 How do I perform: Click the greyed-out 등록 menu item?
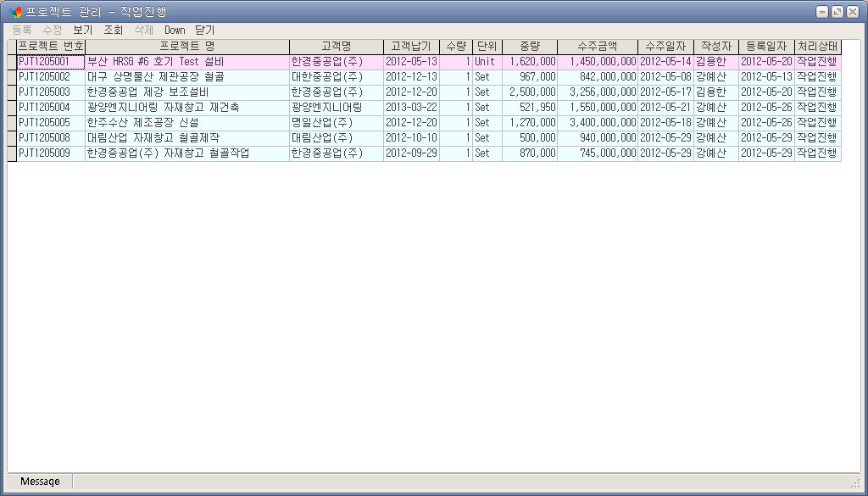21,31
